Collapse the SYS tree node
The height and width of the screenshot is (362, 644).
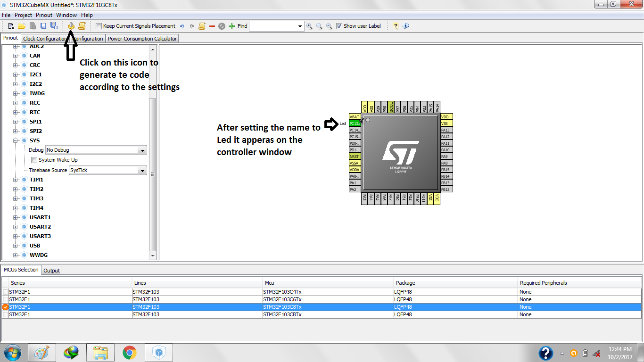pos(15,140)
